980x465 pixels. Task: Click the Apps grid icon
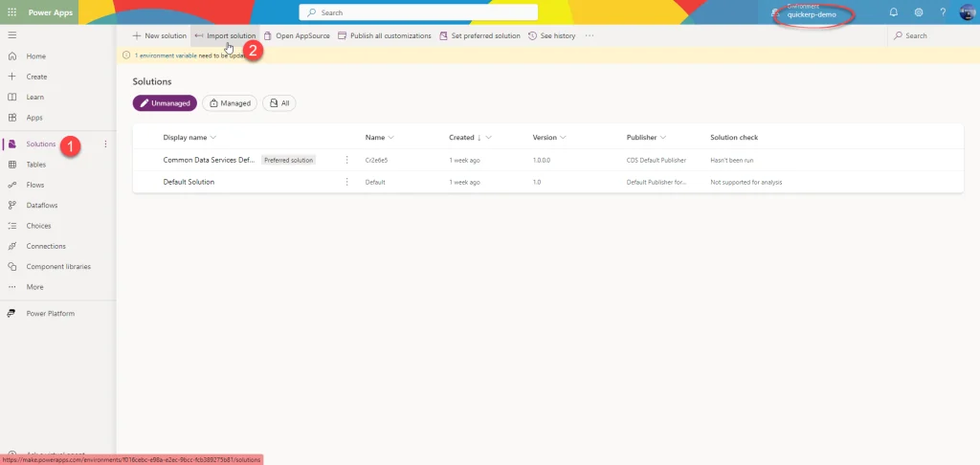(11, 118)
